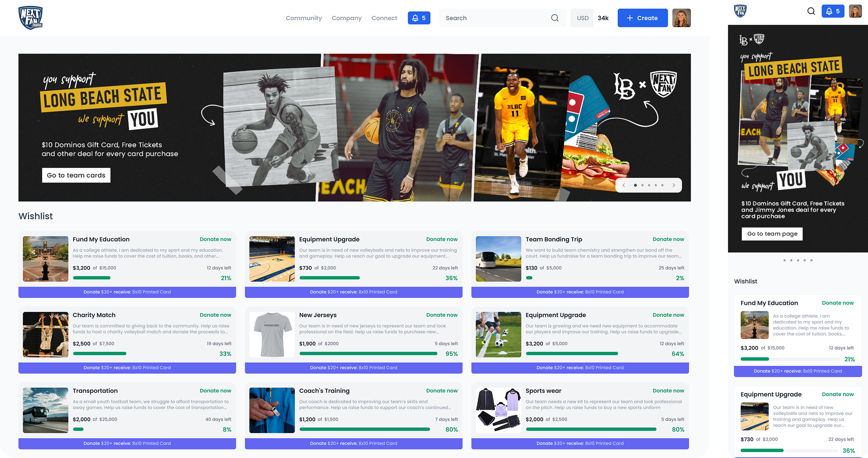Open the desktop notifications bell showing 5
The image size is (868, 458).
419,18
